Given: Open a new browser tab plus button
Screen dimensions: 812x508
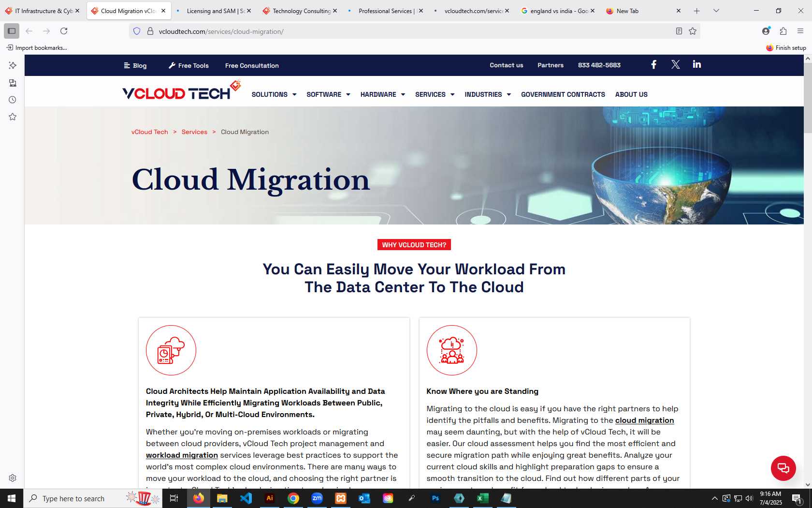Looking at the screenshot, I should (x=696, y=11).
